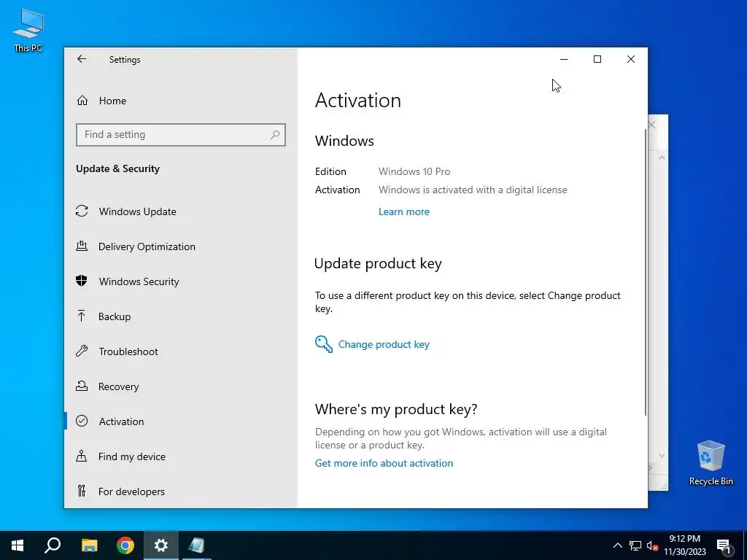
Task: Launch Google Chrome from the taskbar
Action: point(125,545)
